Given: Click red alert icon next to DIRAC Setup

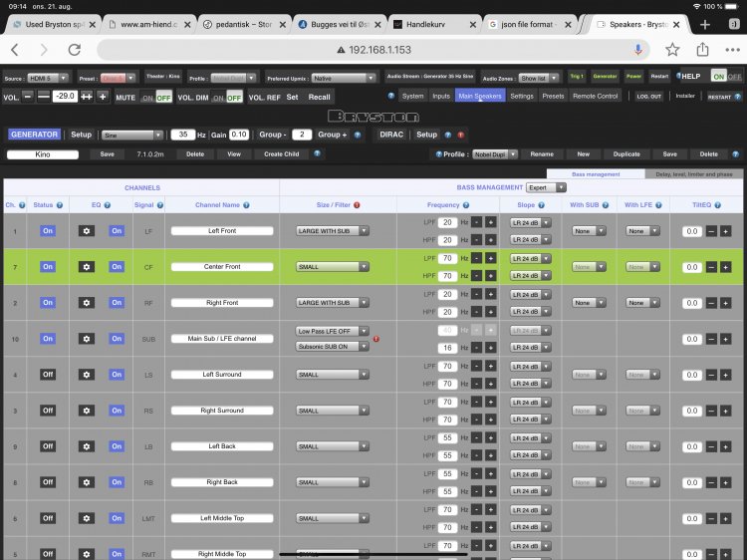Looking at the screenshot, I should pos(461,135).
